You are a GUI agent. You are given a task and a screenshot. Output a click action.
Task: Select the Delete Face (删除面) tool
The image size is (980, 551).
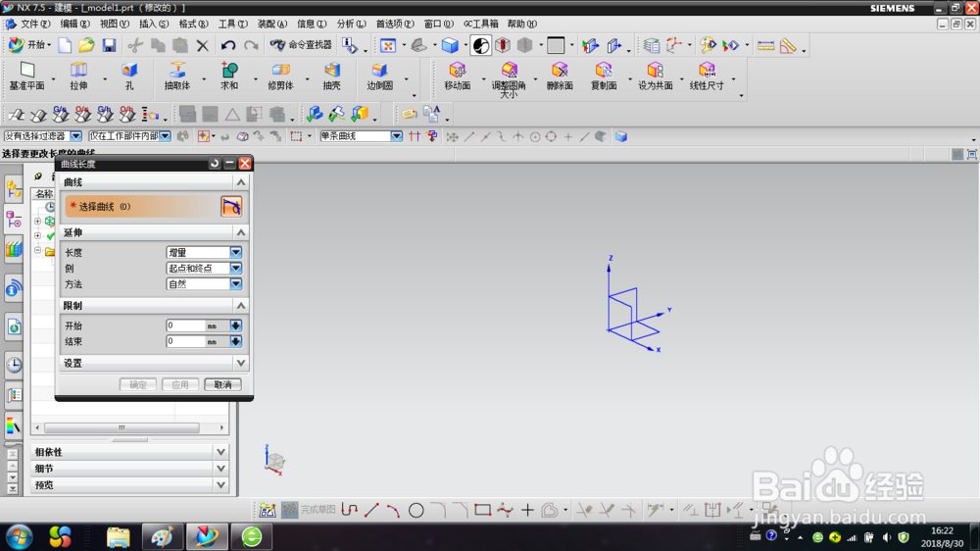(x=560, y=76)
